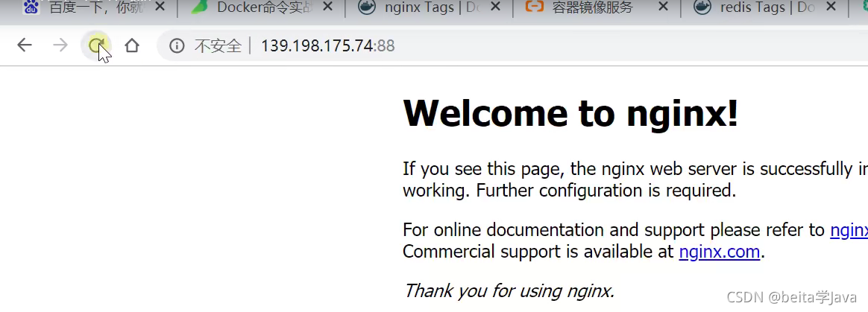
Task: Open the nginx.com link
Action: pos(719,252)
